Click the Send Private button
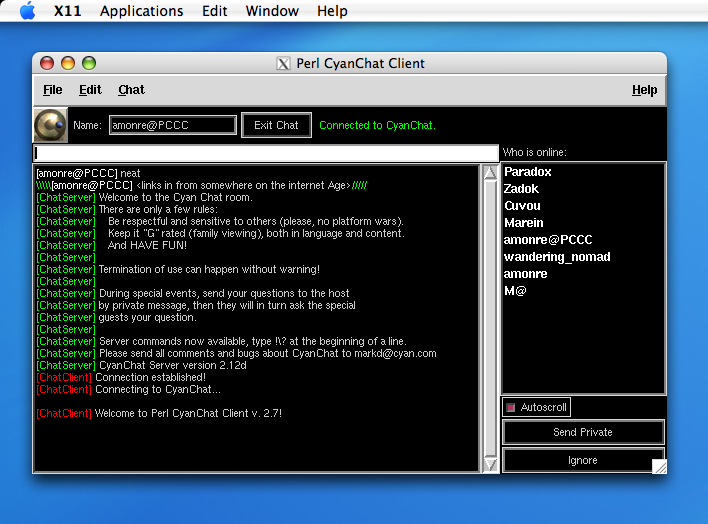Viewport: 708px width, 524px height. [583, 432]
